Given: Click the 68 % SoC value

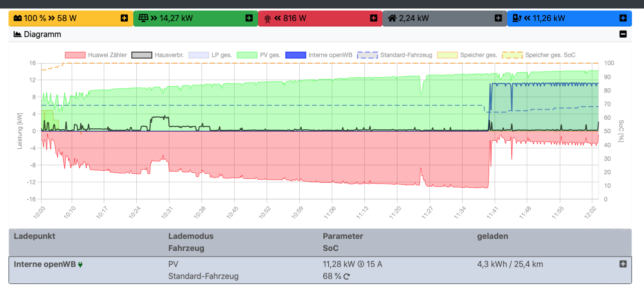Looking at the screenshot, I should pos(332,276).
